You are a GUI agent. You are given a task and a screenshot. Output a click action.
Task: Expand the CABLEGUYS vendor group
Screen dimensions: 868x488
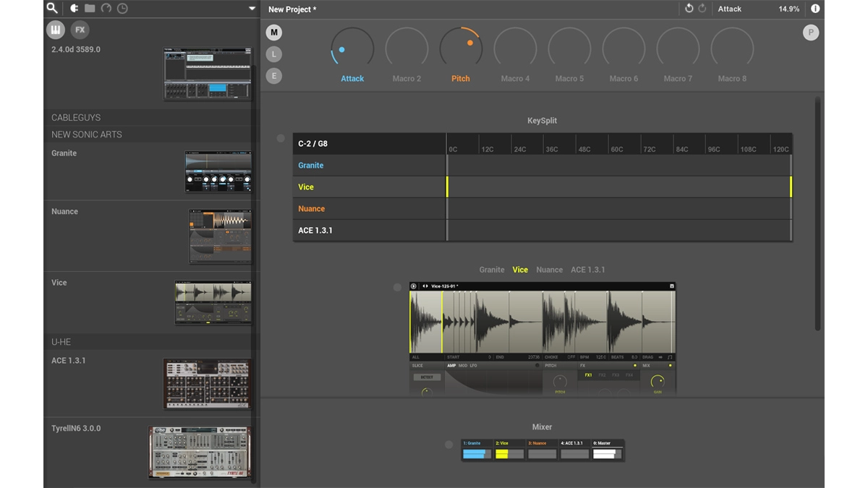pos(148,118)
